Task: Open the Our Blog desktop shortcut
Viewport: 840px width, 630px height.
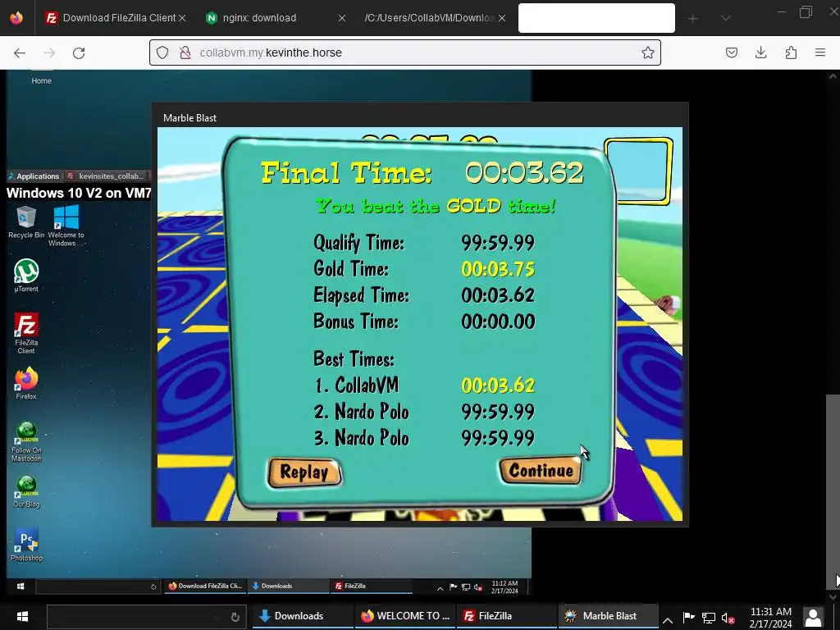Action: (26, 492)
